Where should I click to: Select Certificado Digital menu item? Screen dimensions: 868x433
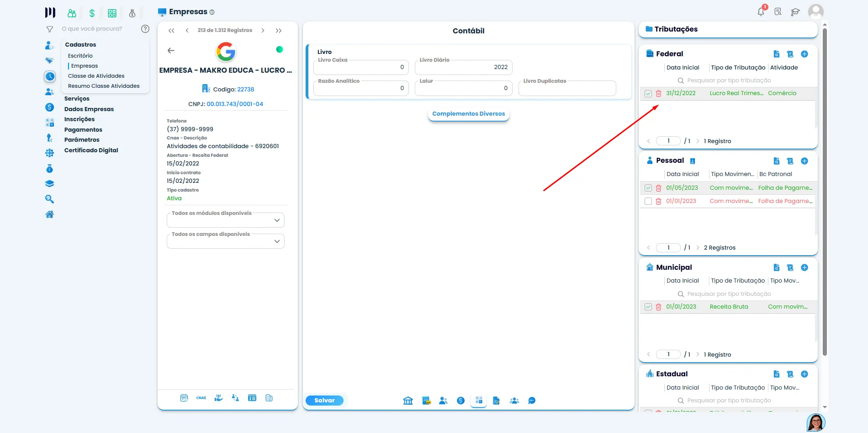pyautogui.click(x=91, y=150)
